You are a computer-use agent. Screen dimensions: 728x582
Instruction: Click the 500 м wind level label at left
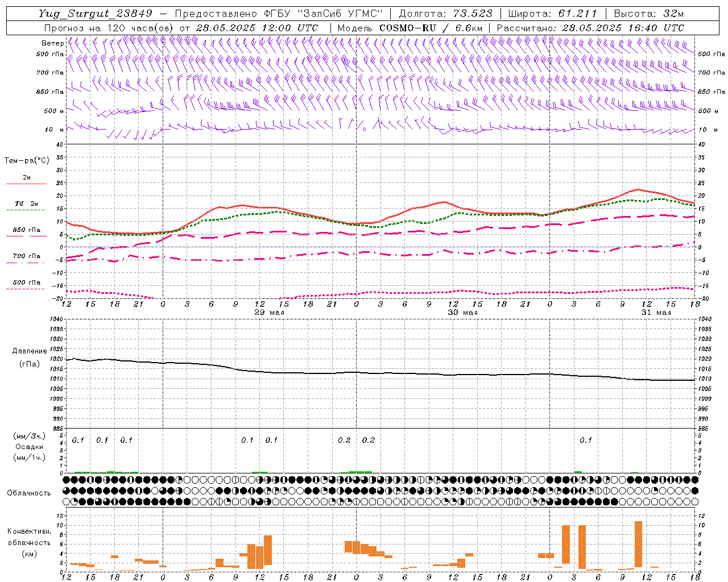click(x=55, y=111)
